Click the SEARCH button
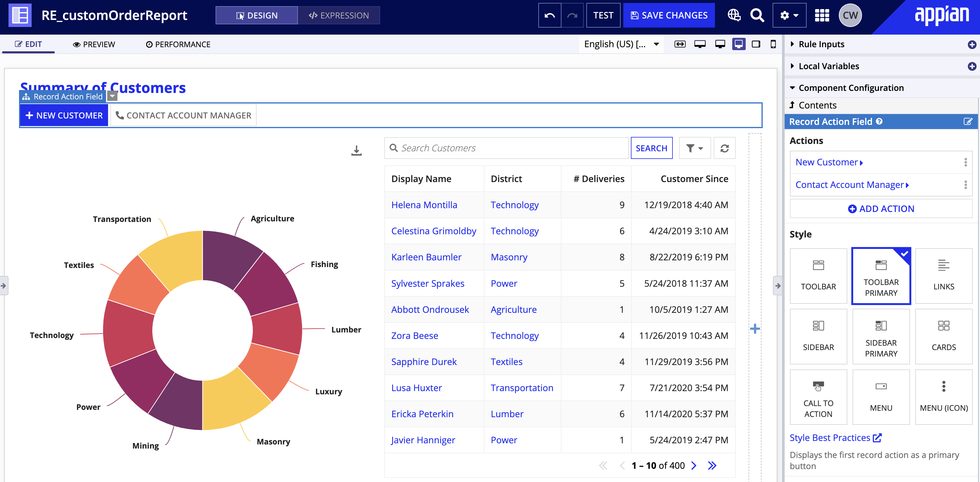The height and width of the screenshot is (482, 980). 651,148
